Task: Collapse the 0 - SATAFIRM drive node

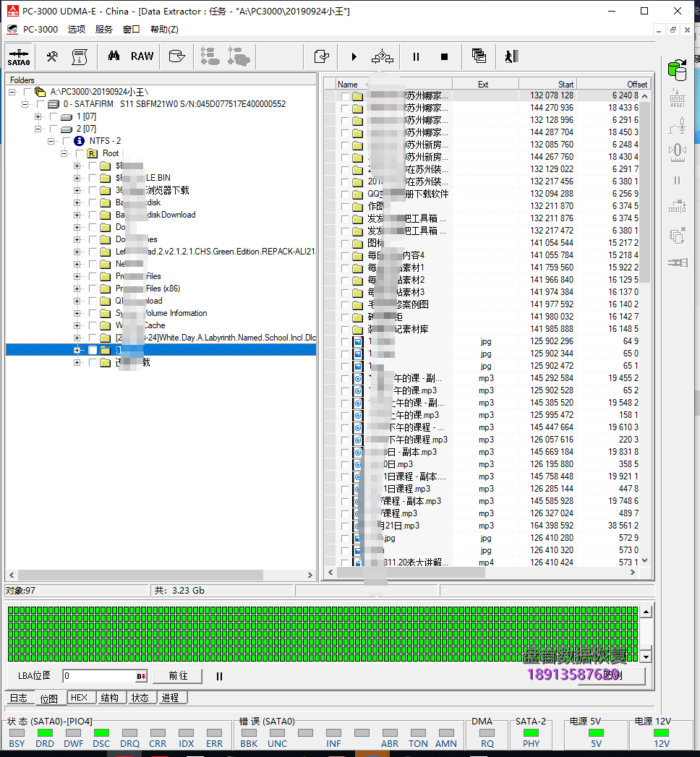Action: pyautogui.click(x=25, y=104)
